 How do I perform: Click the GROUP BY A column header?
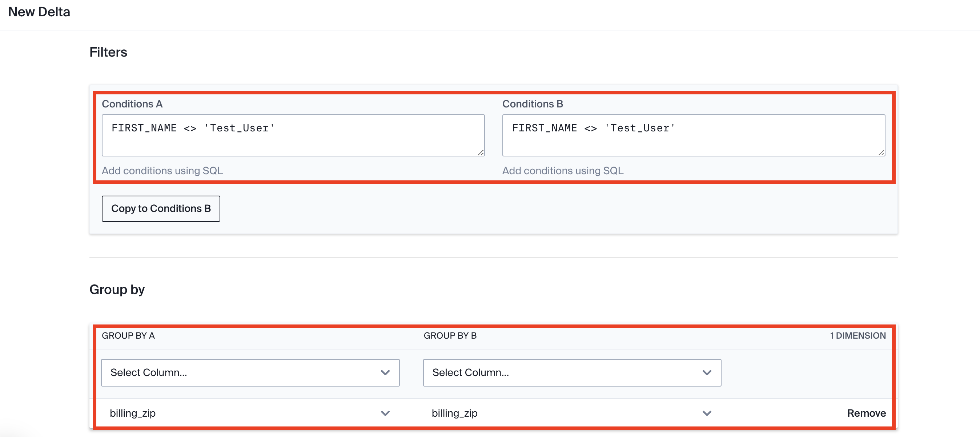[x=128, y=335]
